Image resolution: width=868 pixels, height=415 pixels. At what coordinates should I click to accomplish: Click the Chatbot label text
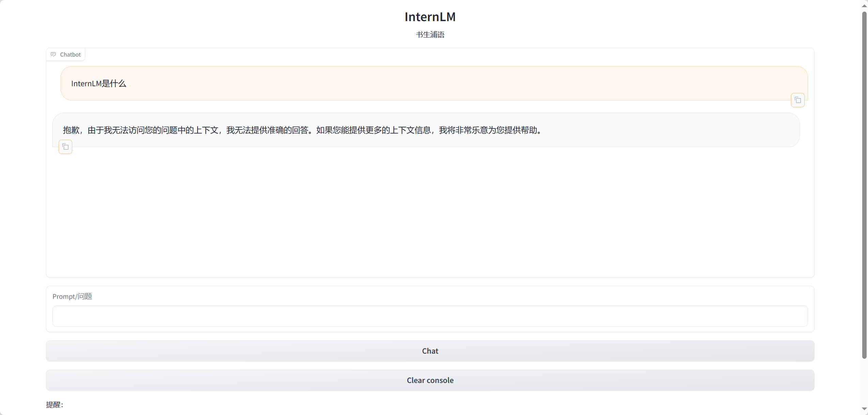(70, 55)
